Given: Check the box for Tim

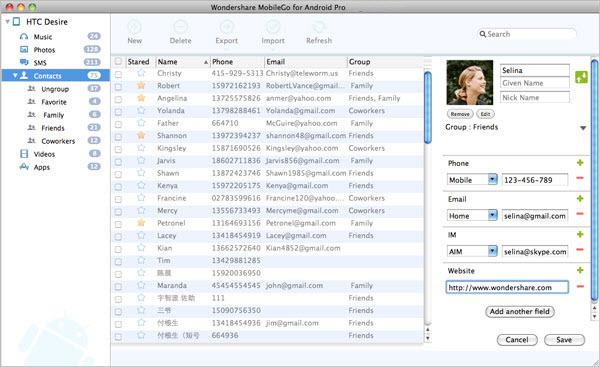Looking at the screenshot, I should [x=118, y=262].
